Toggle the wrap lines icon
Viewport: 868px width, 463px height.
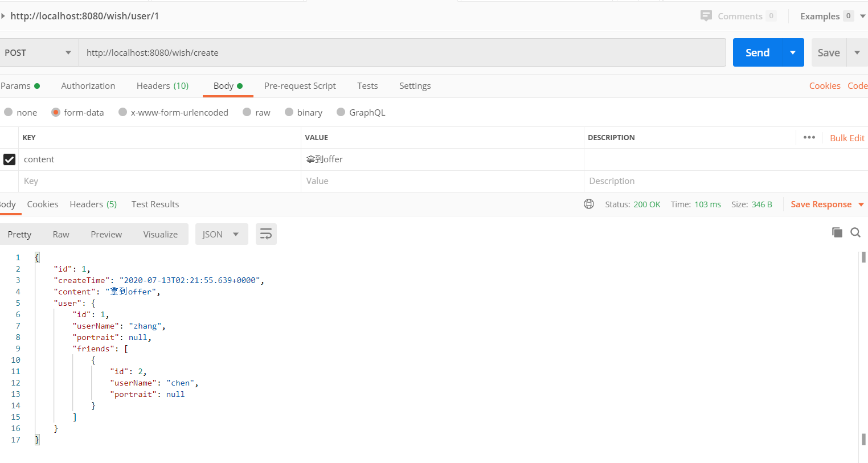click(266, 234)
